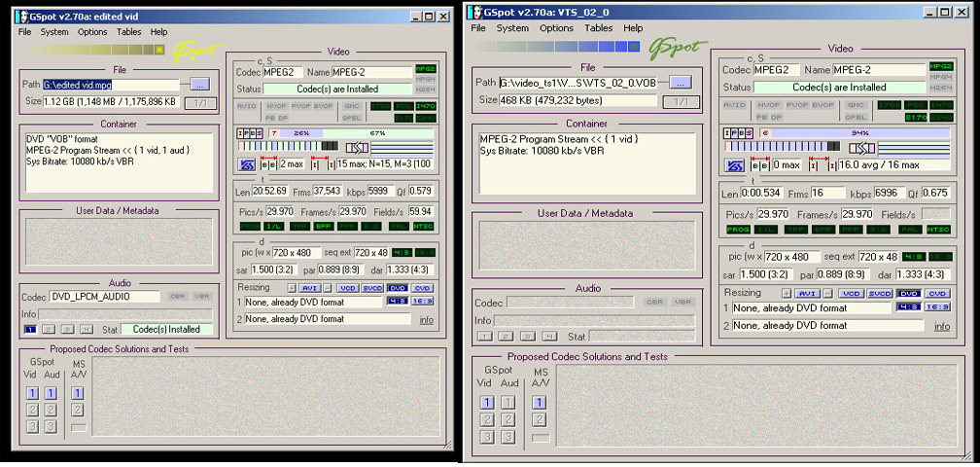
Task: Click the VCD resize button in edited vid window
Action: pos(347,288)
